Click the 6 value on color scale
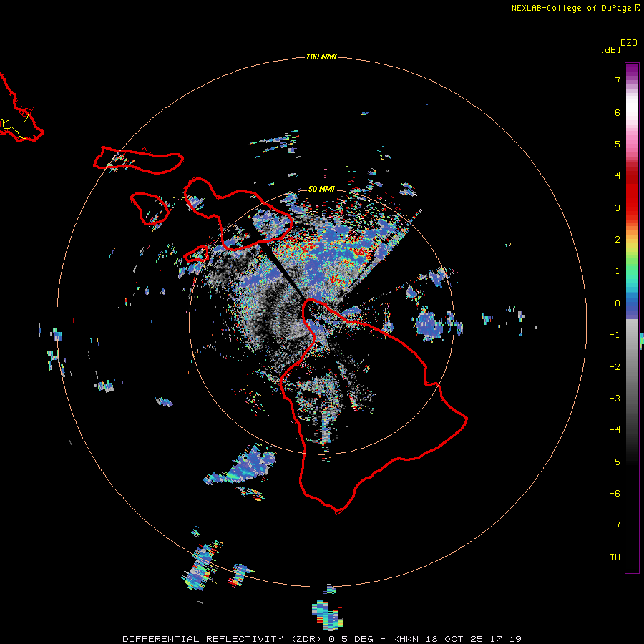Image resolution: width=644 pixels, height=644 pixels. (618, 112)
